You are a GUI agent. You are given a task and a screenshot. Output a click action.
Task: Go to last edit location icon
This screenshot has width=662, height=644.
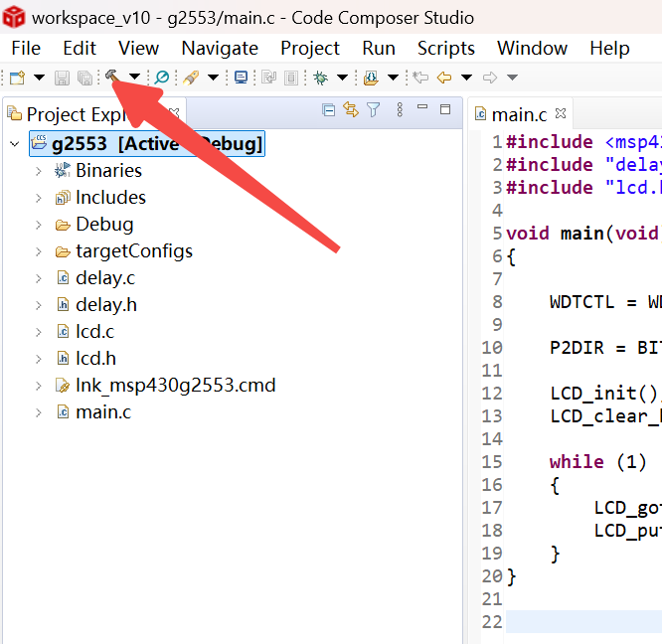click(x=420, y=78)
